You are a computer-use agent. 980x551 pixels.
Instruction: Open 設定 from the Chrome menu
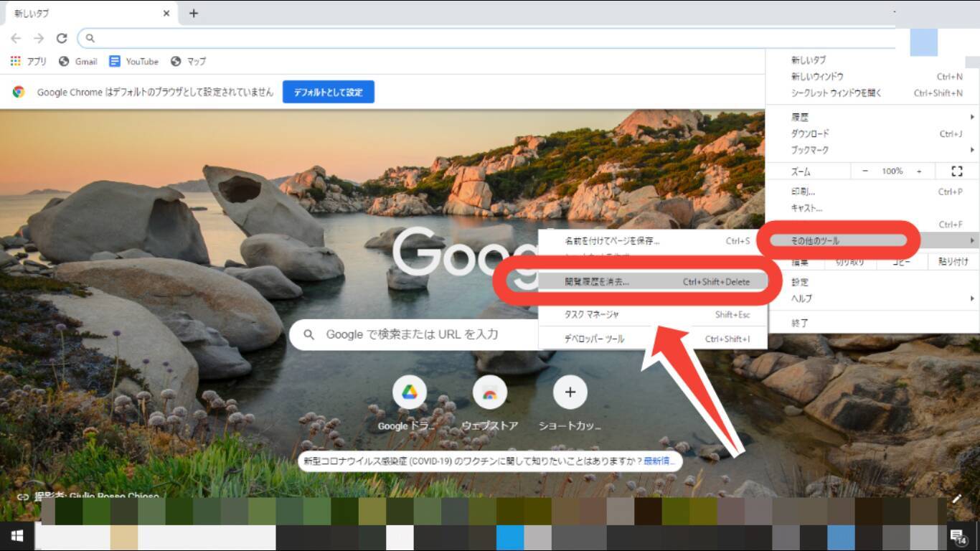click(x=872, y=283)
